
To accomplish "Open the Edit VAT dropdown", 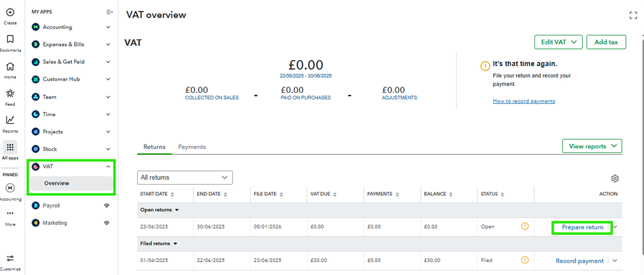I will (558, 42).
